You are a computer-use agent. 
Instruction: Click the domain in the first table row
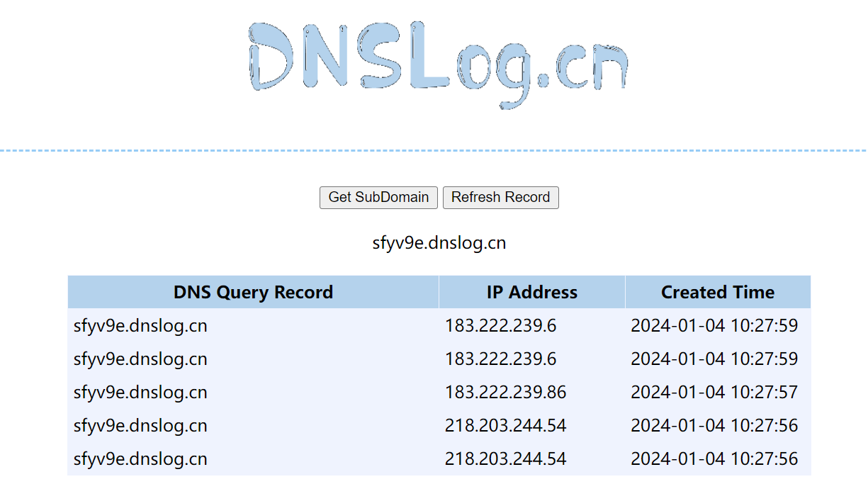(140, 326)
